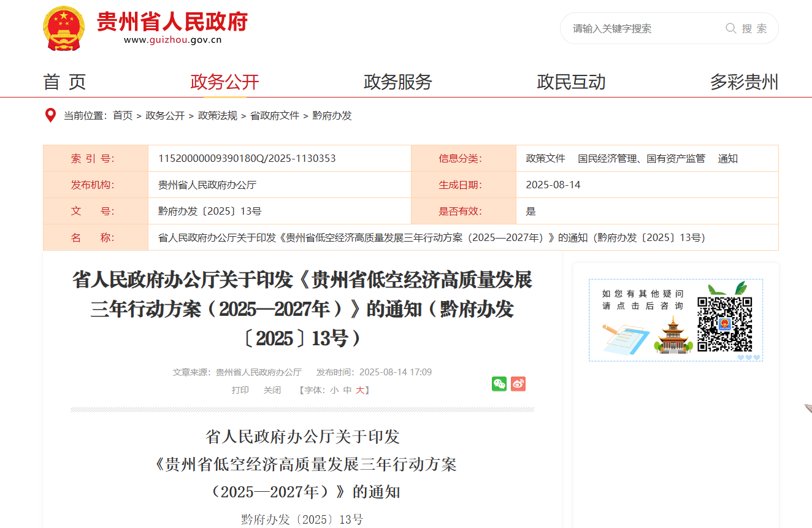Click the search magnifier icon
Viewport: 812px width, 528px height.
point(730,28)
